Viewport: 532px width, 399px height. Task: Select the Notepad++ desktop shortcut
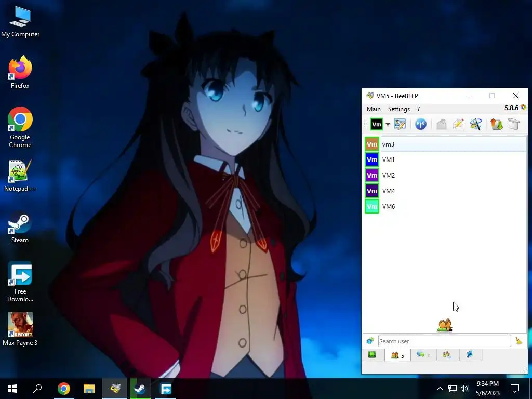(20, 176)
